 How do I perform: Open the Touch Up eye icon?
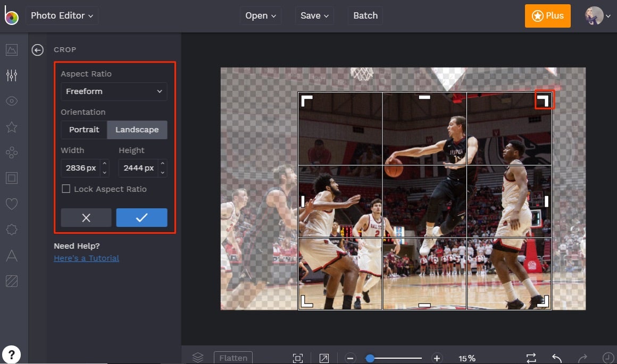click(x=12, y=101)
